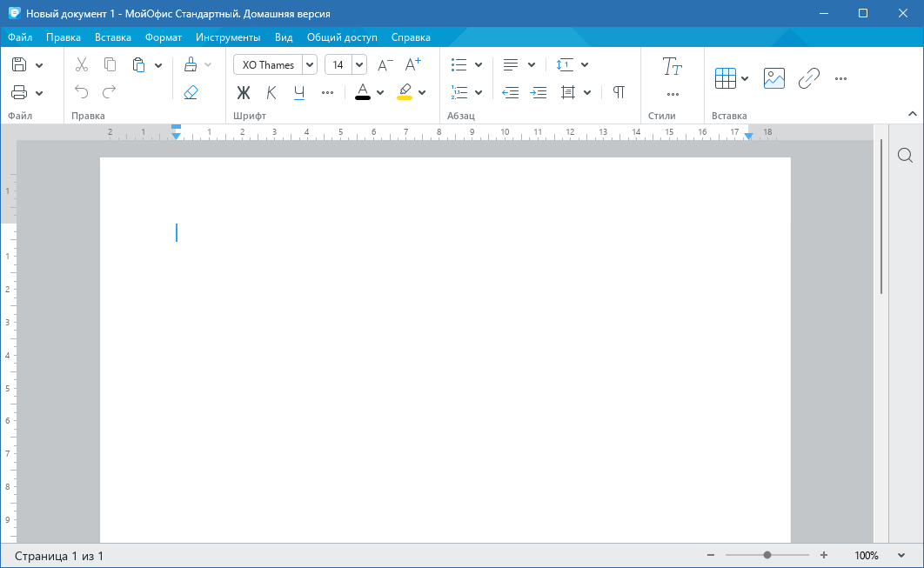924x568 pixels.
Task: Redo the last undone action
Action: (x=109, y=92)
